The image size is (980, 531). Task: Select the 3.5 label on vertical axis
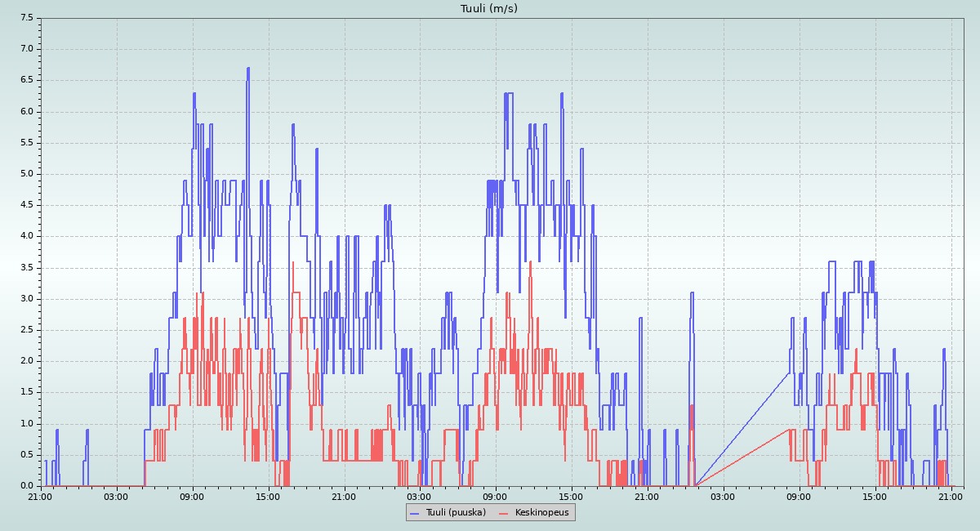pyautogui.click(x=26, y=268)
